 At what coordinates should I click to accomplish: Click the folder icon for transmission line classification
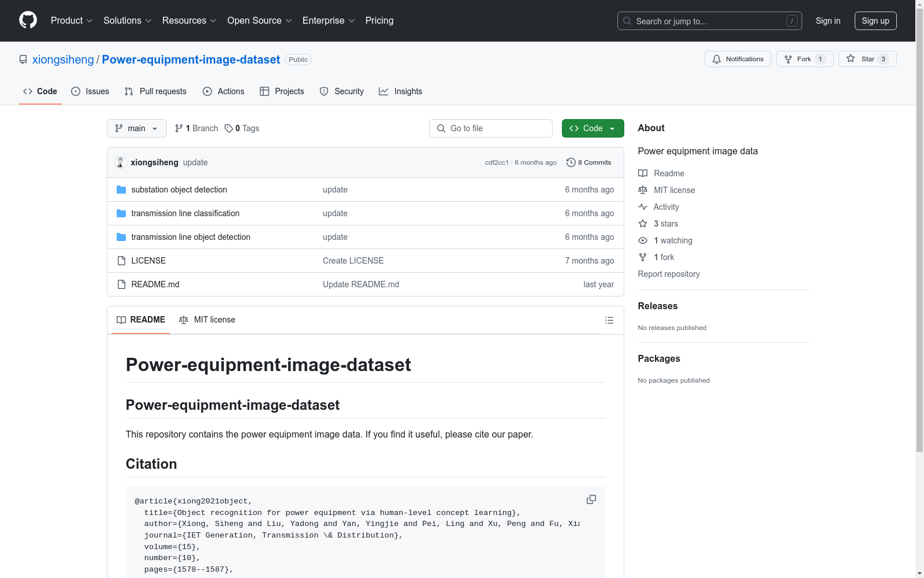pos(121,213)
